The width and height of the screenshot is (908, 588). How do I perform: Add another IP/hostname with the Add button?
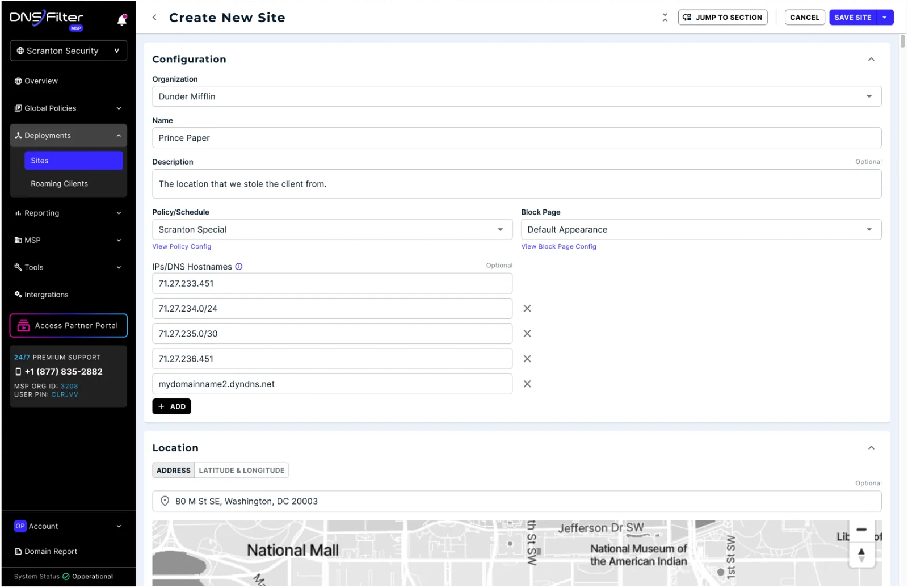(x=171, y=407)
